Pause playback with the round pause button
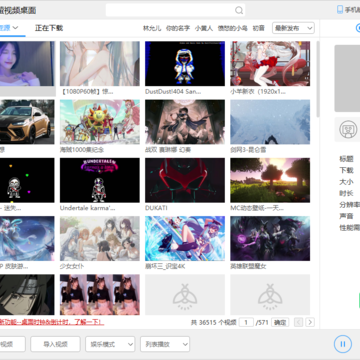The width and height of the screenshot is (360, 360). (343, 344)
